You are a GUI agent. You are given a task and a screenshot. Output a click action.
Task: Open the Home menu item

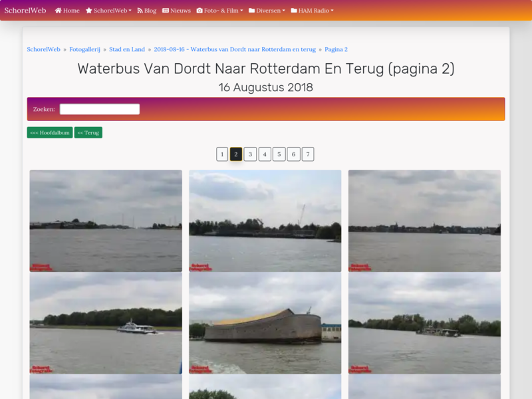tap(67, 11)
